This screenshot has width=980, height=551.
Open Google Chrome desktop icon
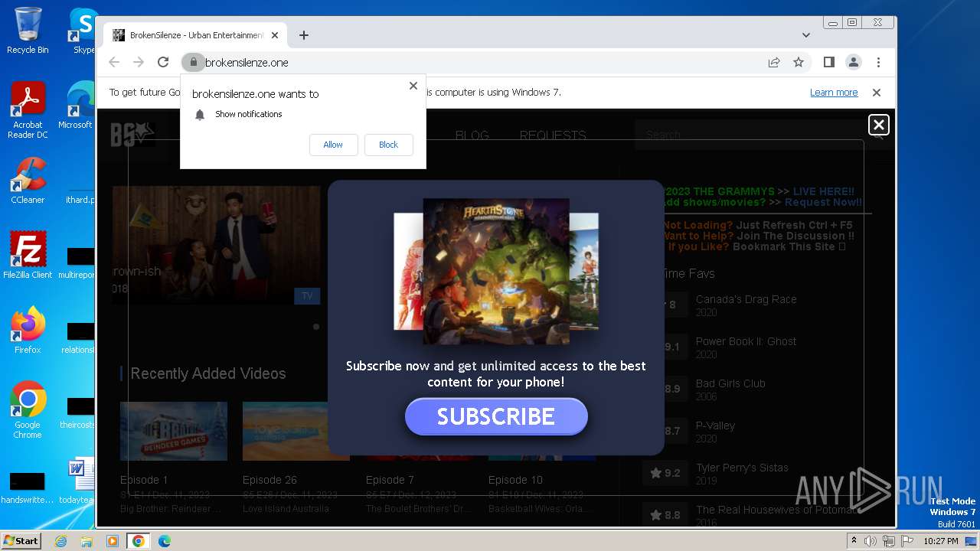28,409
